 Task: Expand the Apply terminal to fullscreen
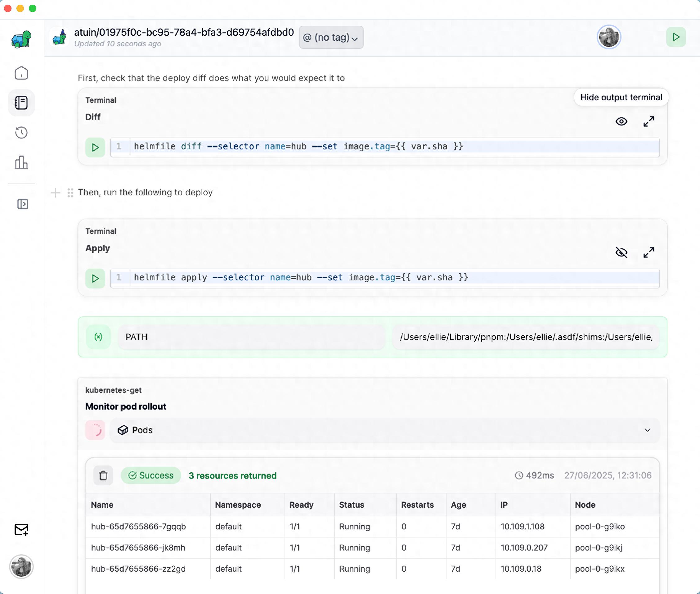648,252
